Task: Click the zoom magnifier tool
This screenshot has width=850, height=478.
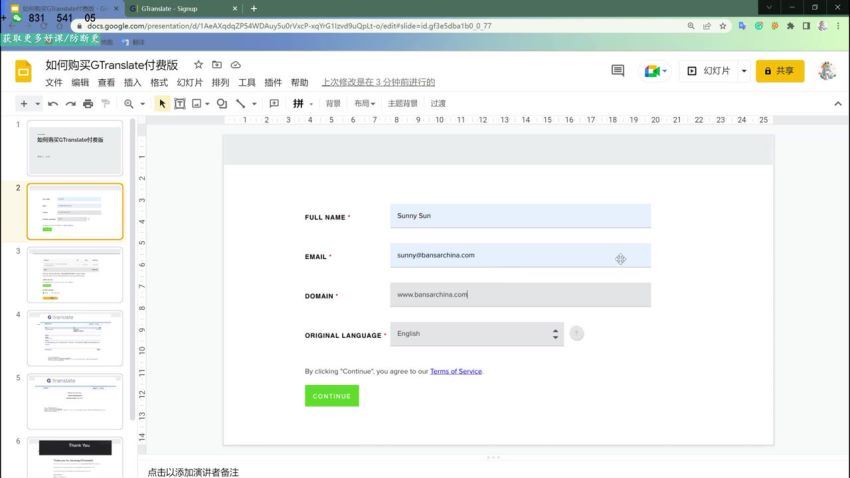Action: 128,104
